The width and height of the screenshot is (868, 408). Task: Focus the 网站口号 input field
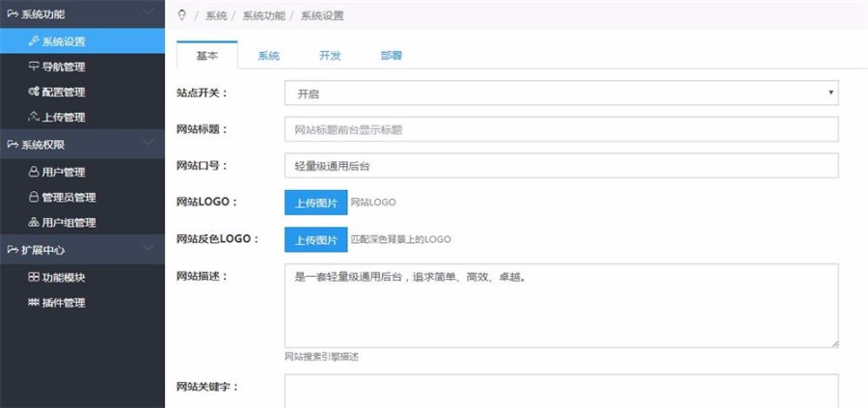point(561,166)
